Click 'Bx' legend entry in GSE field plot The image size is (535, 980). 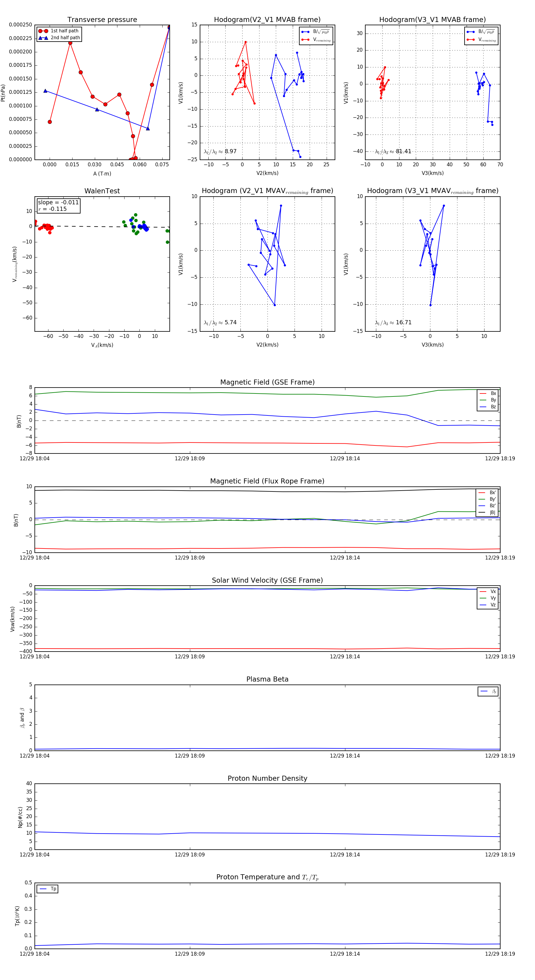coord(488,393)
